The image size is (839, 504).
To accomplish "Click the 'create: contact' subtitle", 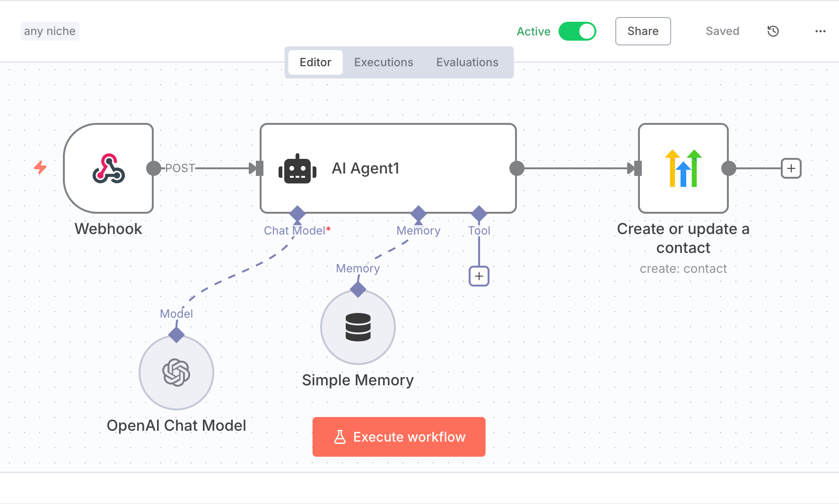I will (x=683, y=269).
